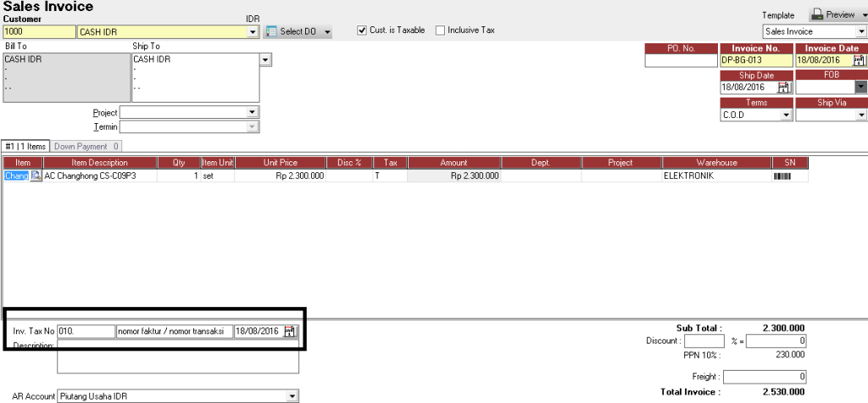Viewport: 868px width, 403px height.
Task: Click the Select DO button
Action: (x=298, y=31)
